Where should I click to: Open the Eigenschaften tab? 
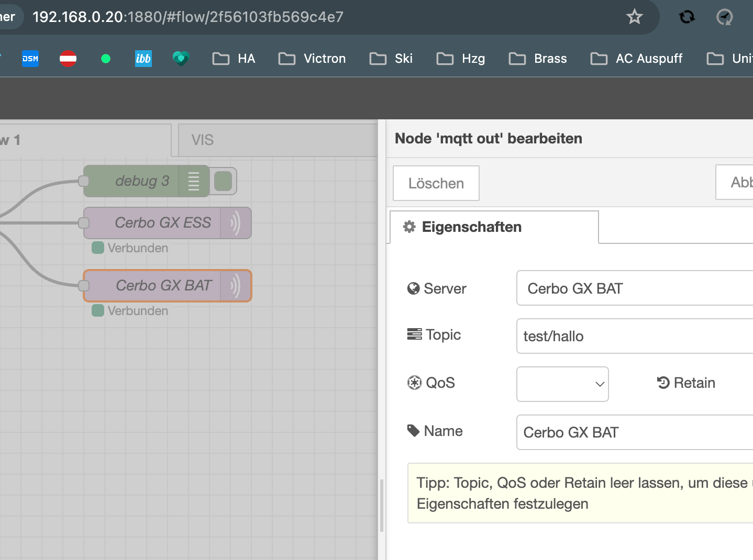(x=494, y=227)
